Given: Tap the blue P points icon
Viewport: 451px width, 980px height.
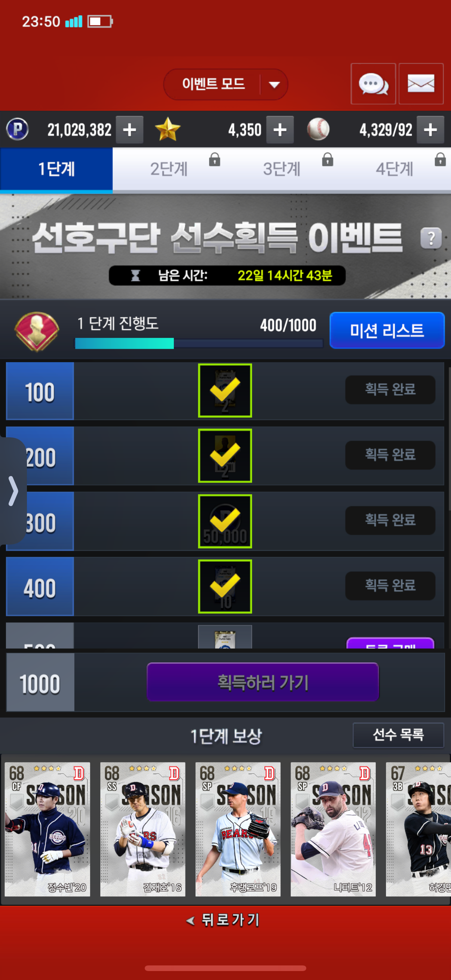Looking at the screenshot, I should [x=18, y=129].
